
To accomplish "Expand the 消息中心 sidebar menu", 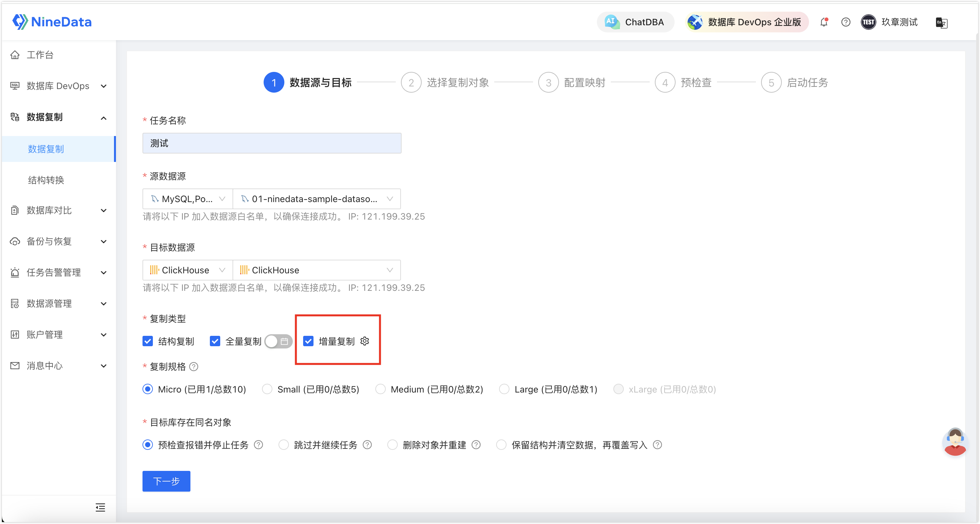I will point(104,366).
